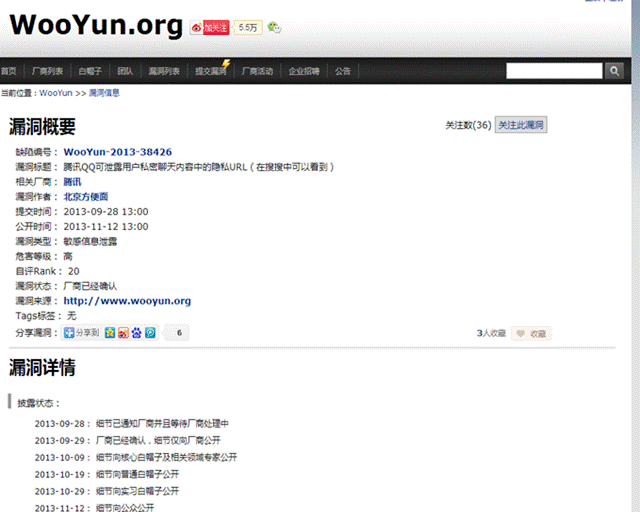
Task: Select the 自评Rank value 20
Action: point(73,271)
